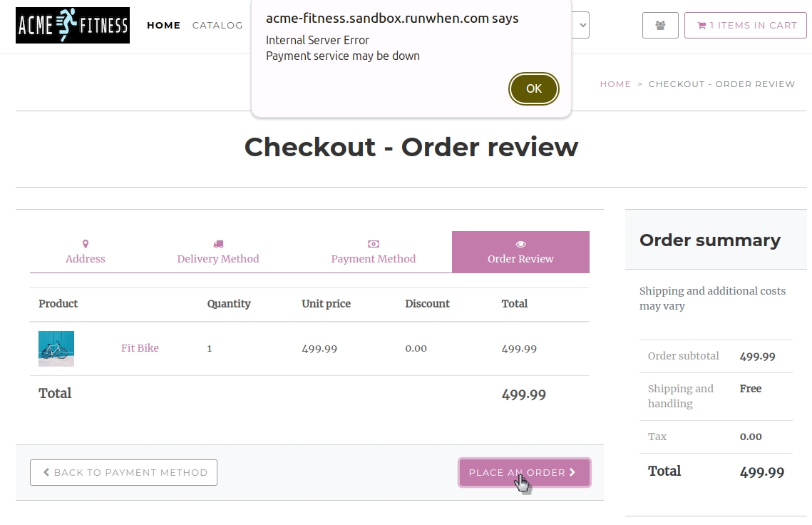Go back to Payment Method
Image resolution: width=812 pixels, height=525 pixels.
(124, 472)
